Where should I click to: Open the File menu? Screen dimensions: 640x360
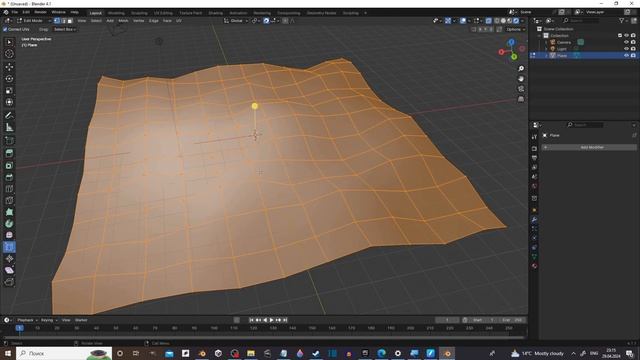[x=14, y=13]
